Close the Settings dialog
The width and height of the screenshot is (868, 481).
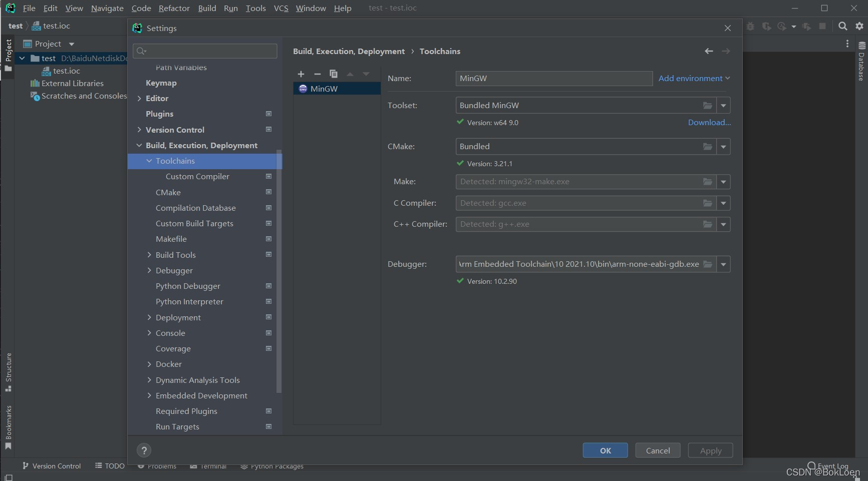pyautogui.click(x=728, y=28)
